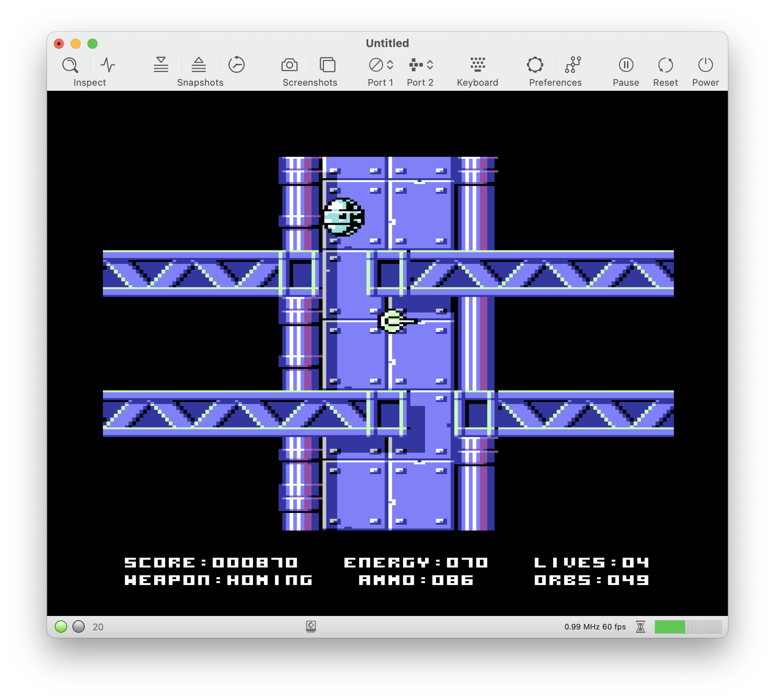Click the load snapshot down-arrow icon
Image resolution: width=775 pixels, height=700 pixels.
[161, 65]
